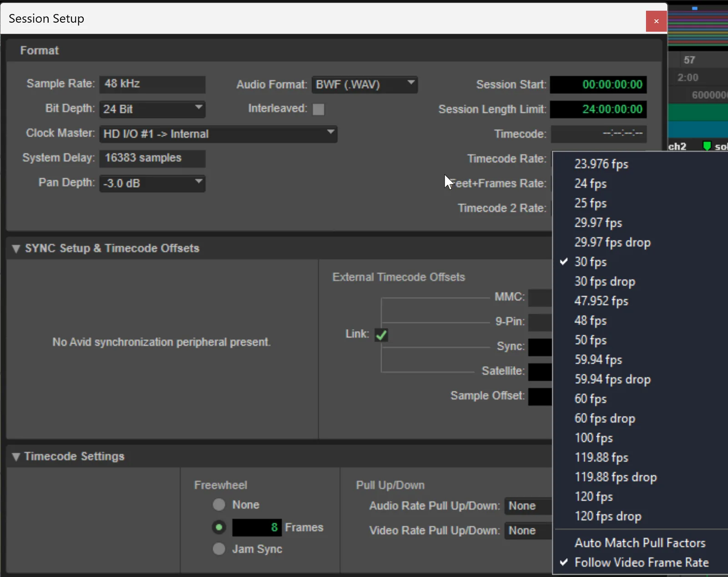728x577 pixels.
Task: Toggle the Interleaved checkbox
Action: tap(318, 109)
